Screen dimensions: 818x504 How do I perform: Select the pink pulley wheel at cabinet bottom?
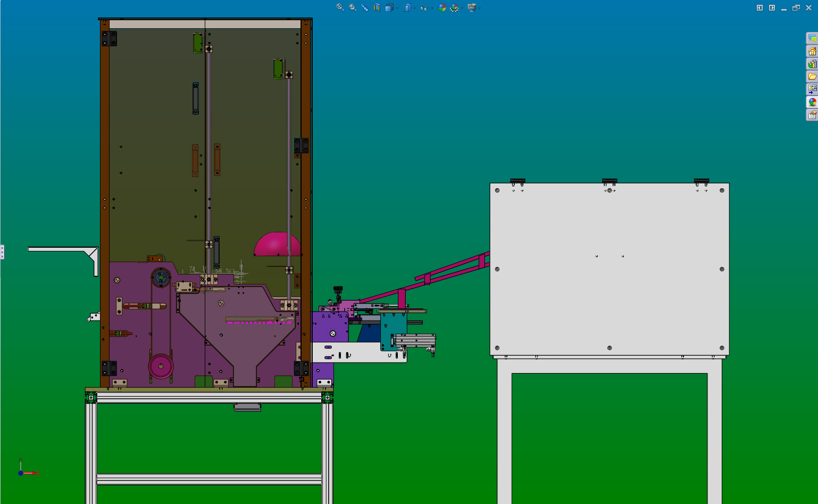pyautogui.click(x=161, y=366)
